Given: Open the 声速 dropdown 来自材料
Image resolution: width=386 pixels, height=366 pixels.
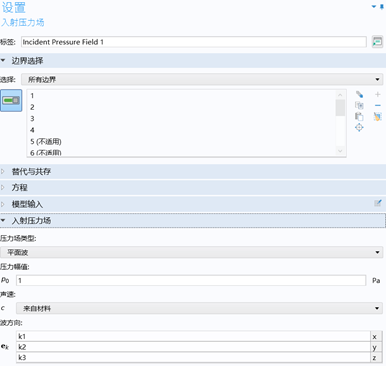Looking at the screenshot, I should point(199,308).
